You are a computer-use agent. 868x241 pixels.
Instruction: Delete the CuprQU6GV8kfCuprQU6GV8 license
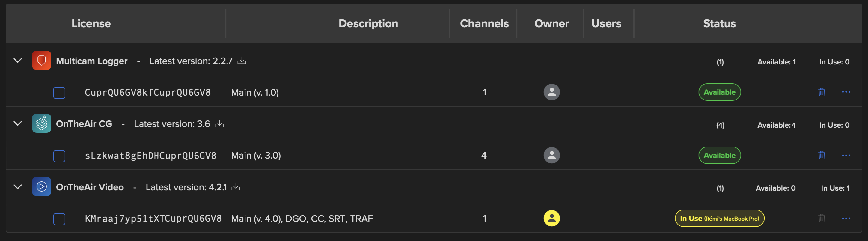(822, 92)
